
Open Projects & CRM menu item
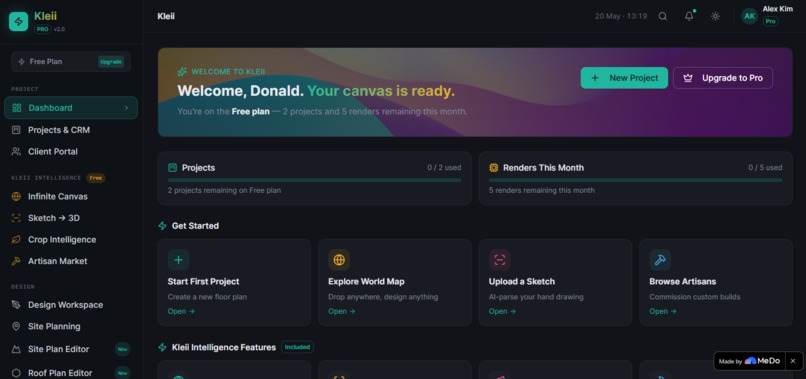pyautogui.click(x=71, y=130)
